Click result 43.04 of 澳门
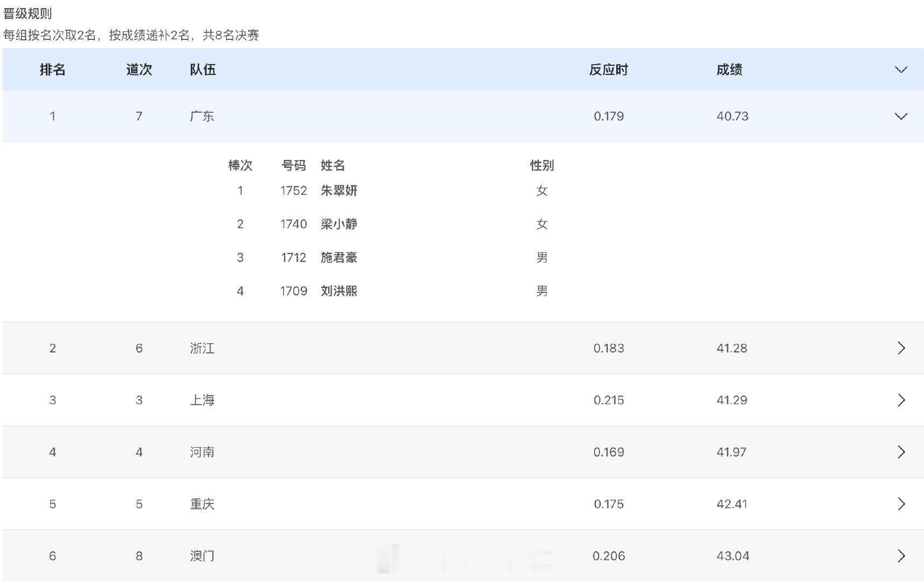 (x=732, y=556)
